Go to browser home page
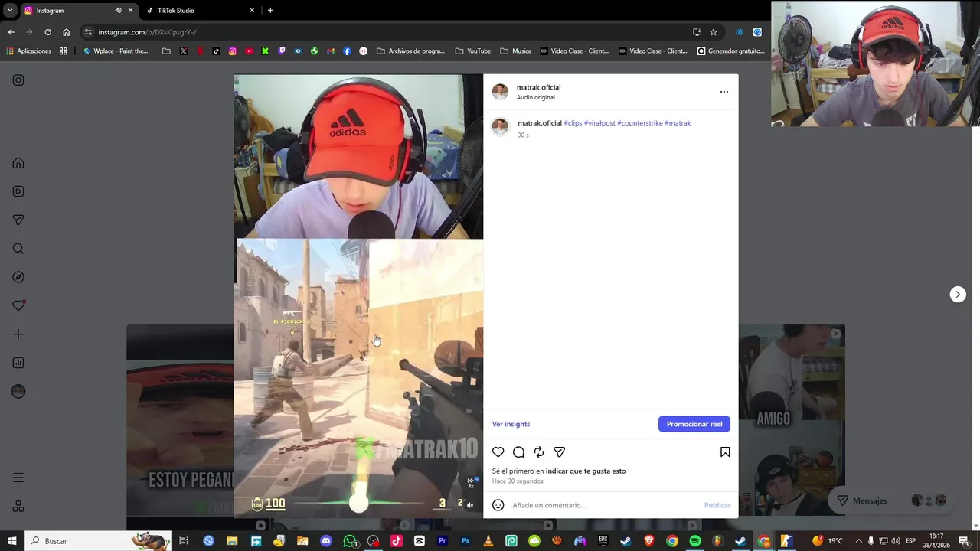 (66, 32)
